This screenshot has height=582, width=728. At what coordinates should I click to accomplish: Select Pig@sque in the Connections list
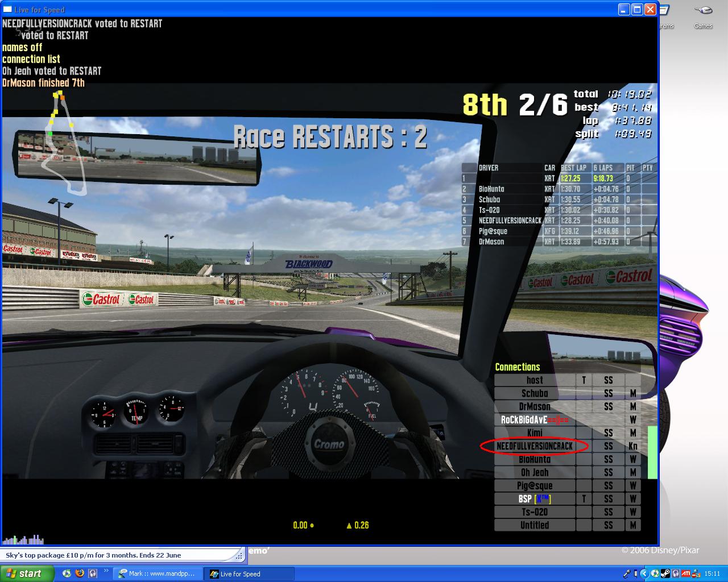point(535,486)
